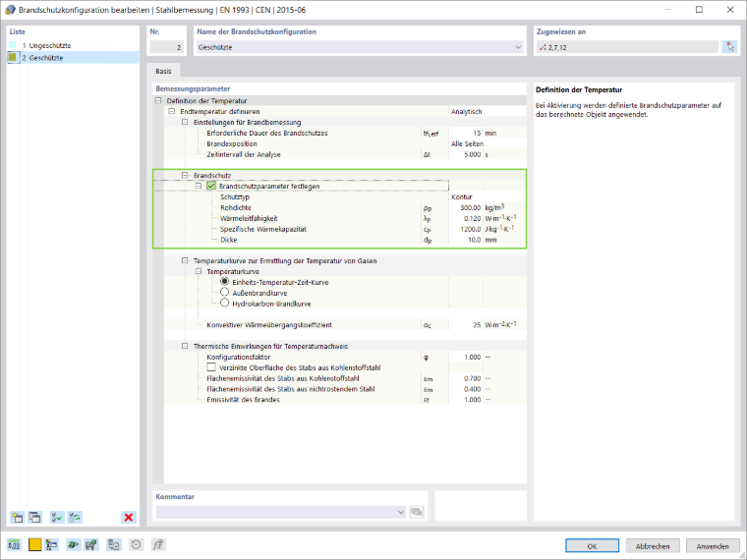Screen dimensions: 747x560
Task: Collapse Thermische Einwirkungen für Temperaturnachweis
Action: [x=185, y=346]
